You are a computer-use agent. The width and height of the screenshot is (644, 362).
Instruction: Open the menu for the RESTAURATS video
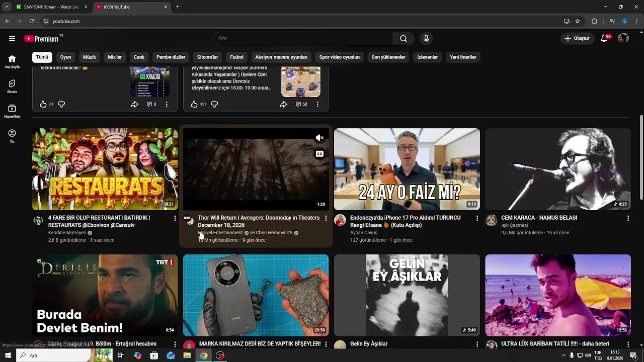(175, 218)
